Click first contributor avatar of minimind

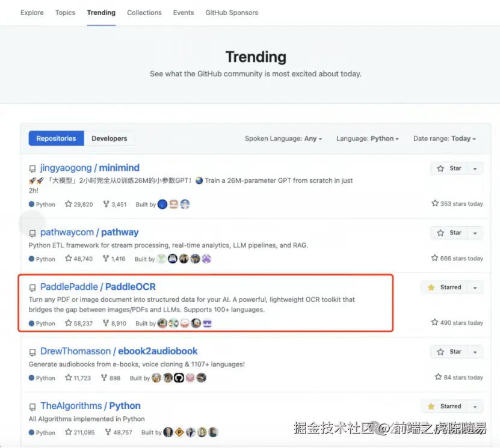click(162, 204)
